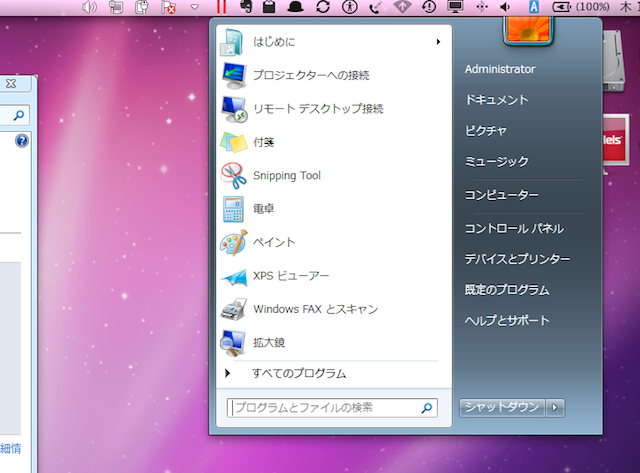The width and height of the screenshot is (640, 473).
Task: Click the Windows tray speaker icon
Action: 89,7
